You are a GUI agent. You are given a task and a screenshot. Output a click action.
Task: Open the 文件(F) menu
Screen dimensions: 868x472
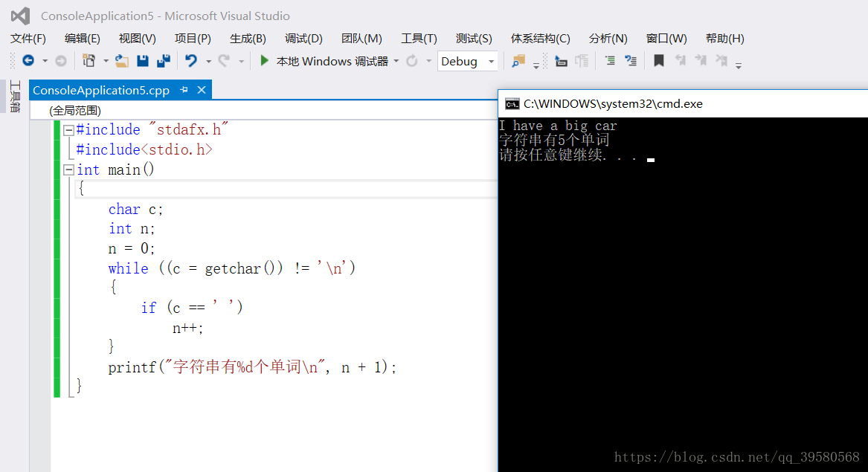click(28, 38)
